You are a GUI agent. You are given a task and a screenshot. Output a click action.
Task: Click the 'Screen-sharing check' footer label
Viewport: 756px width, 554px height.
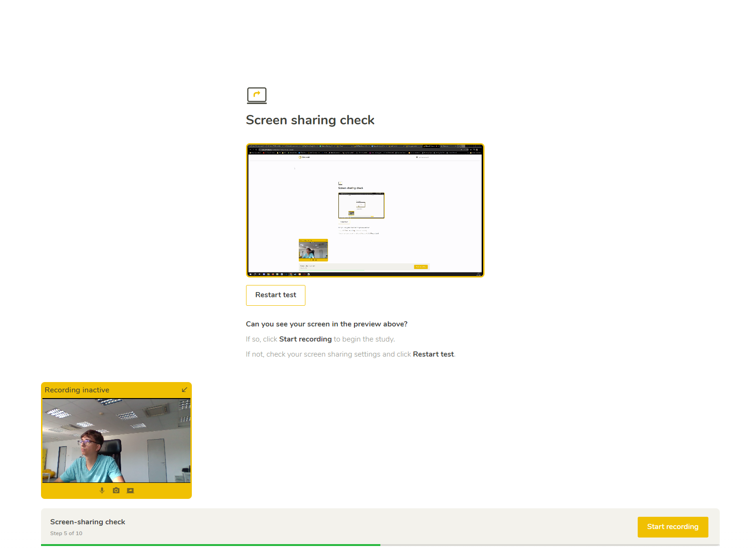pos(88,522)
